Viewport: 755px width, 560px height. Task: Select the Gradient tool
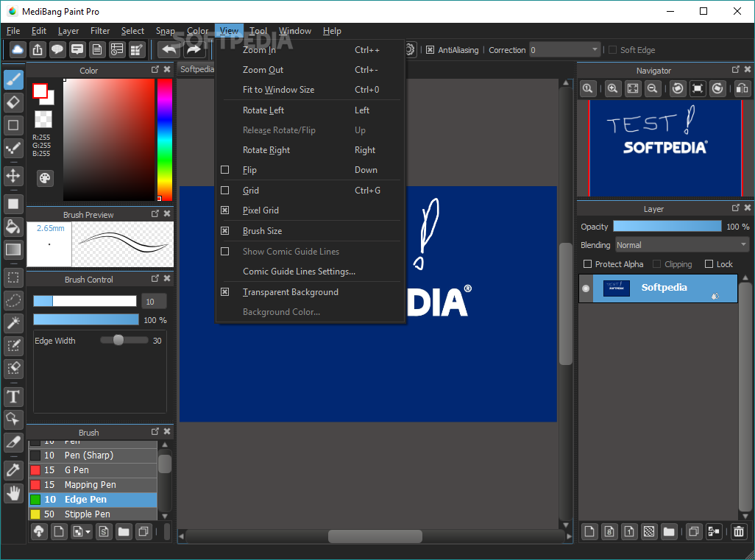[x=13, y=249]
